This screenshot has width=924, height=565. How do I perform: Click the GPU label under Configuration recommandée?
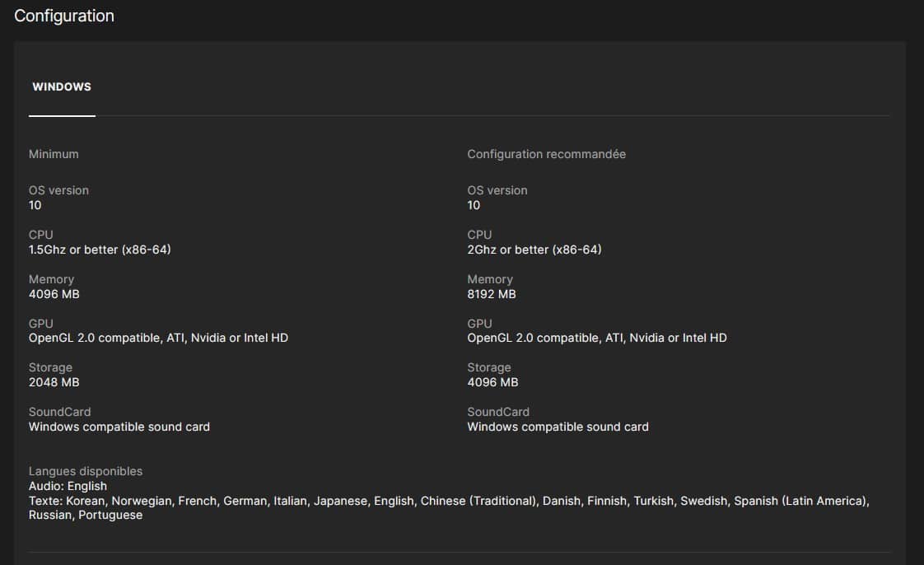pyautogui.click(x=479, y=324)
